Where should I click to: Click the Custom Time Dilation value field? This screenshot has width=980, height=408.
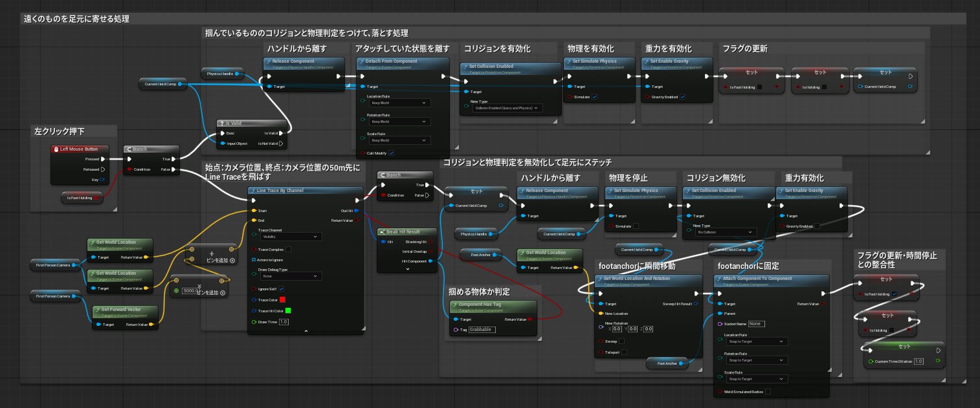pos(919,361)
